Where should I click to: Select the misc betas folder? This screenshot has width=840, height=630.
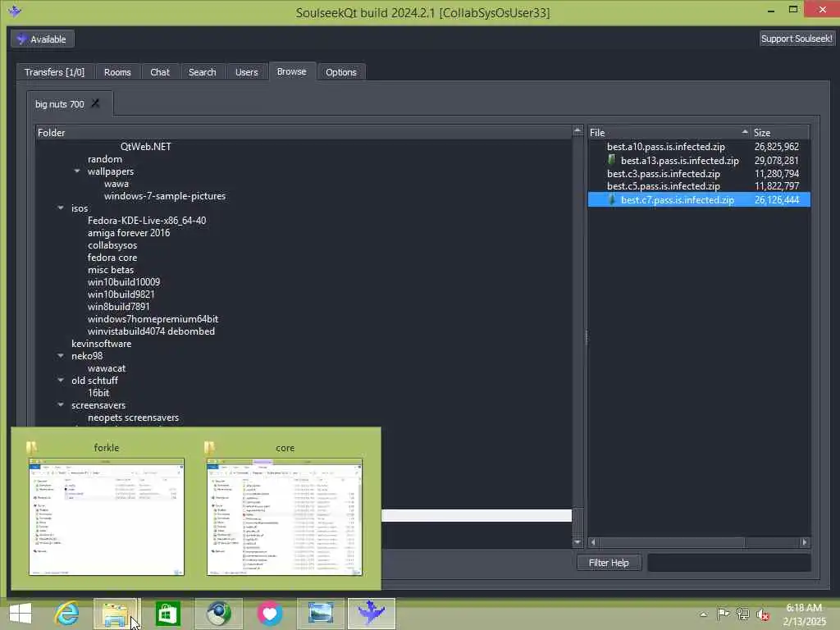click(111, 269)
